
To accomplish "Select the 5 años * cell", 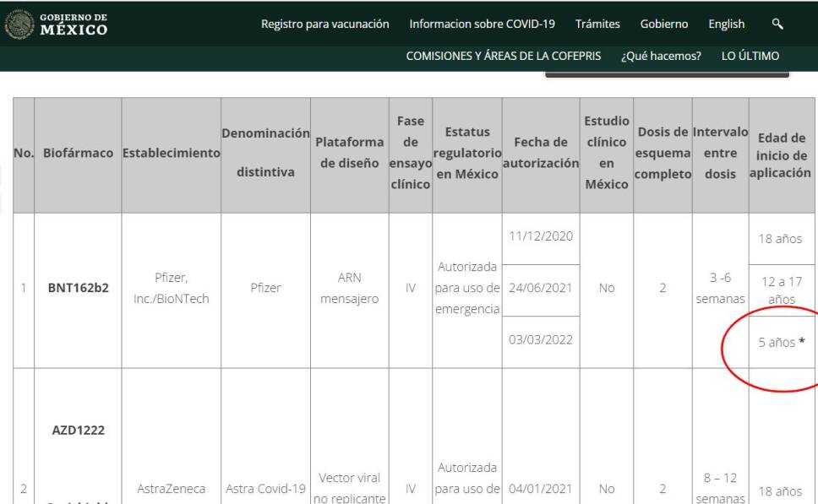I will point(782,343).
